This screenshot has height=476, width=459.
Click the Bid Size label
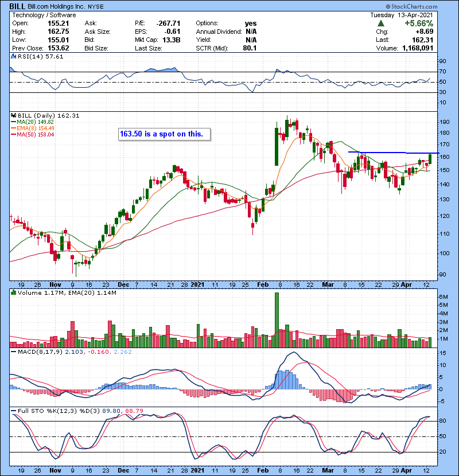96,48
